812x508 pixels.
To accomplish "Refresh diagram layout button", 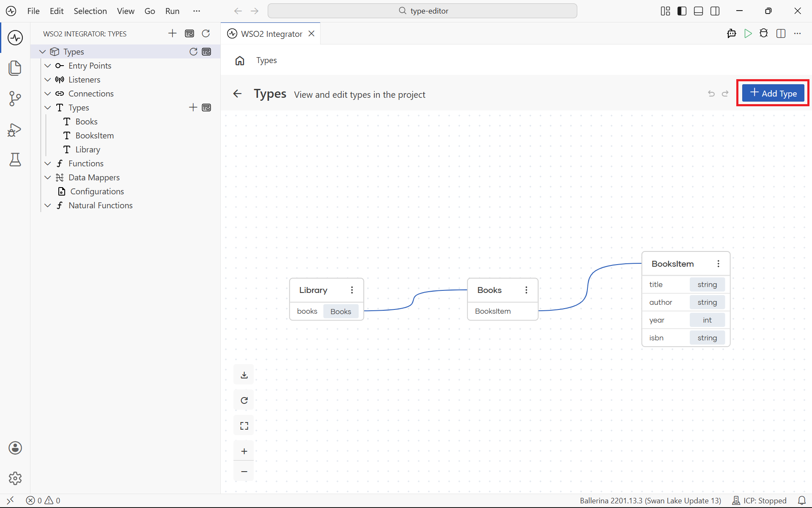I will coord(244,400).
